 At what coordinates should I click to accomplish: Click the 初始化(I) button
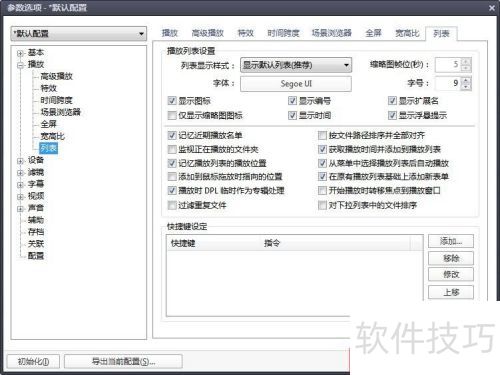tap(33, 361)
